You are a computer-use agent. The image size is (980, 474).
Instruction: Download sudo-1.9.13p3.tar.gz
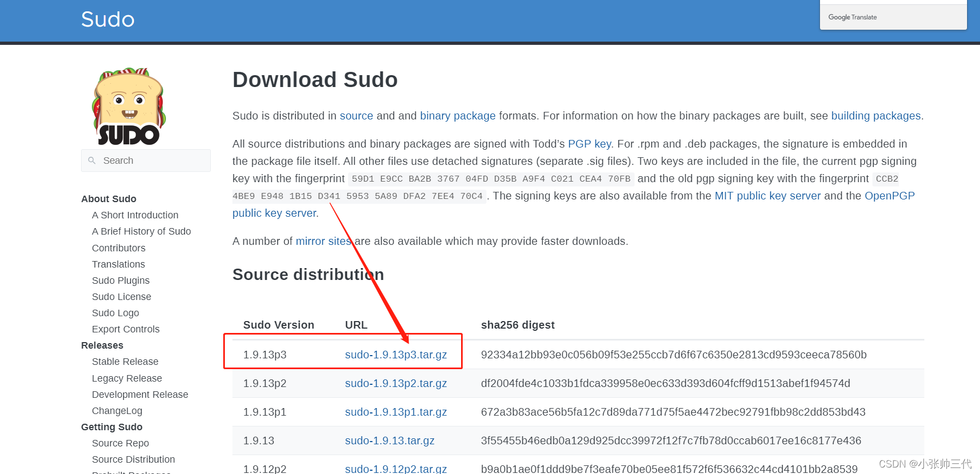(396, 355)
